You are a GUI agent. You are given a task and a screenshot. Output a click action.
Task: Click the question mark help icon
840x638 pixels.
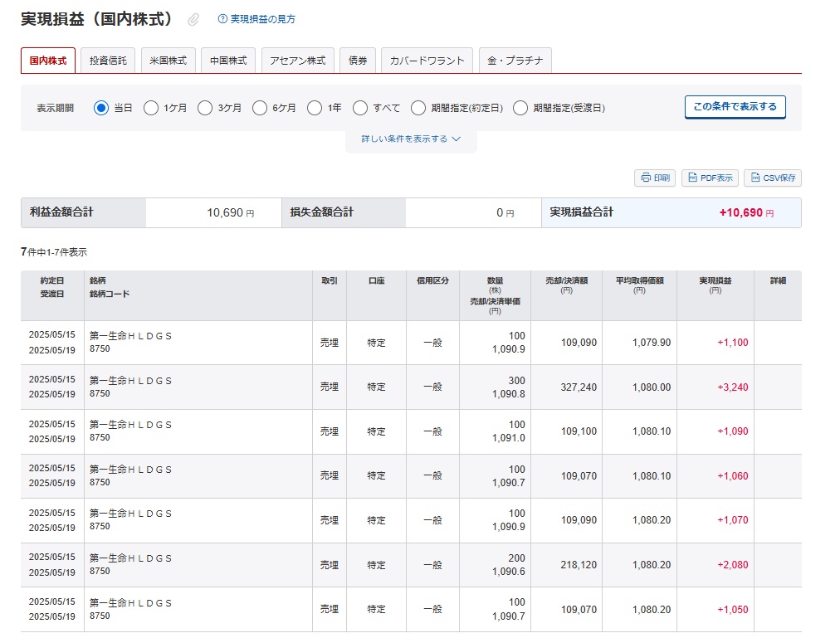coord(222,19)
